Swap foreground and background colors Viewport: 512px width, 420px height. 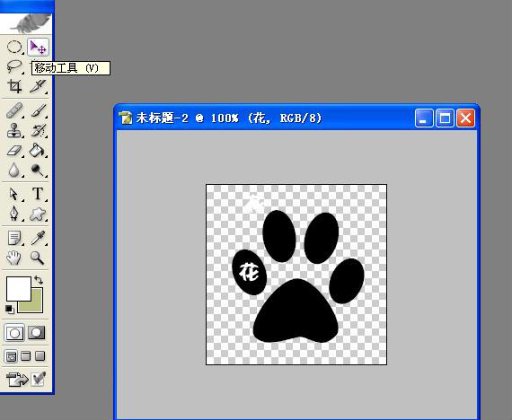pos(39,280)
